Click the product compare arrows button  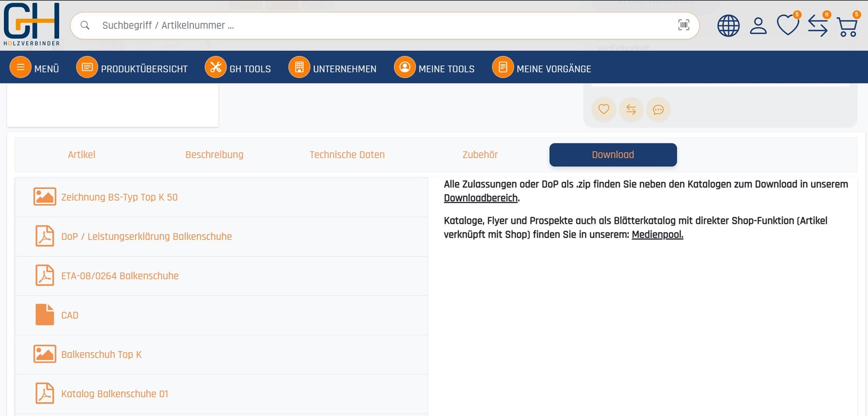(631, 110)
